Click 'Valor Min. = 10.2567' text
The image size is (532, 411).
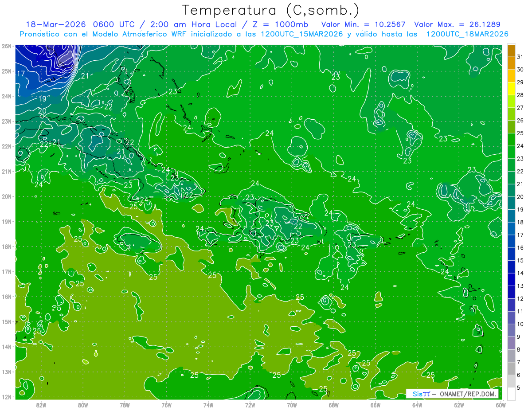[363, 24]
